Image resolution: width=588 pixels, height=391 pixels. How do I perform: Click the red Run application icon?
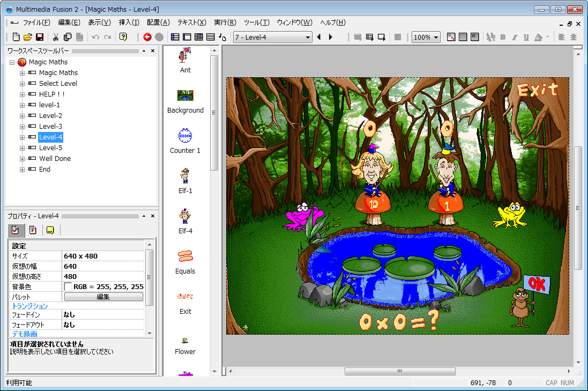pyautogui.click(x=147, y=37)
